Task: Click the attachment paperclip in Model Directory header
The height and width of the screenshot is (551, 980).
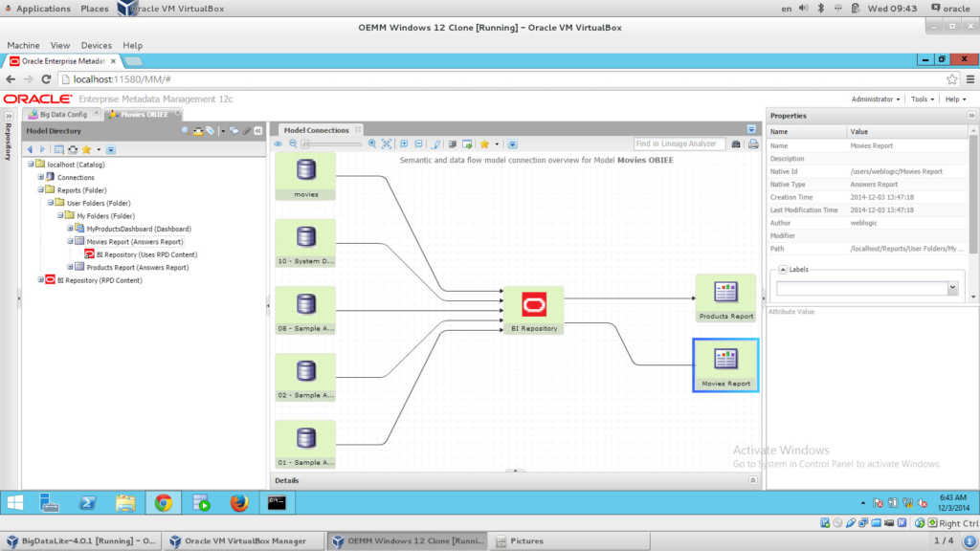Action: coord(247,130)
